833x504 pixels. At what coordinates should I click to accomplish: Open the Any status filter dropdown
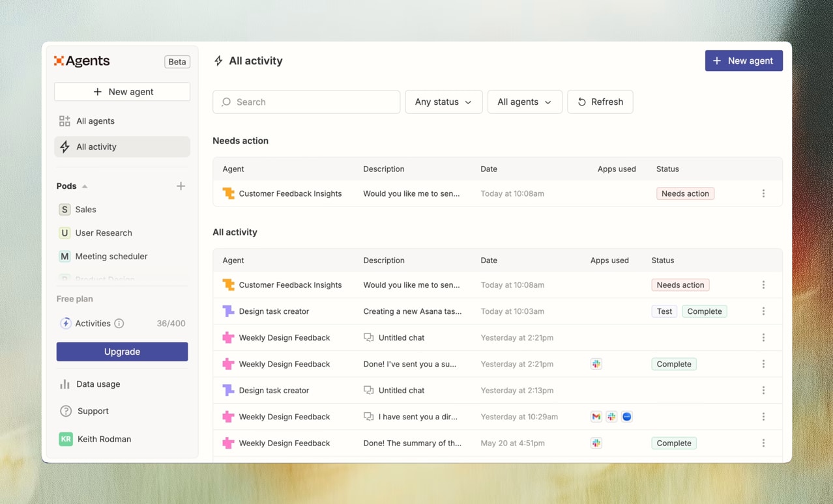[443, 102]
